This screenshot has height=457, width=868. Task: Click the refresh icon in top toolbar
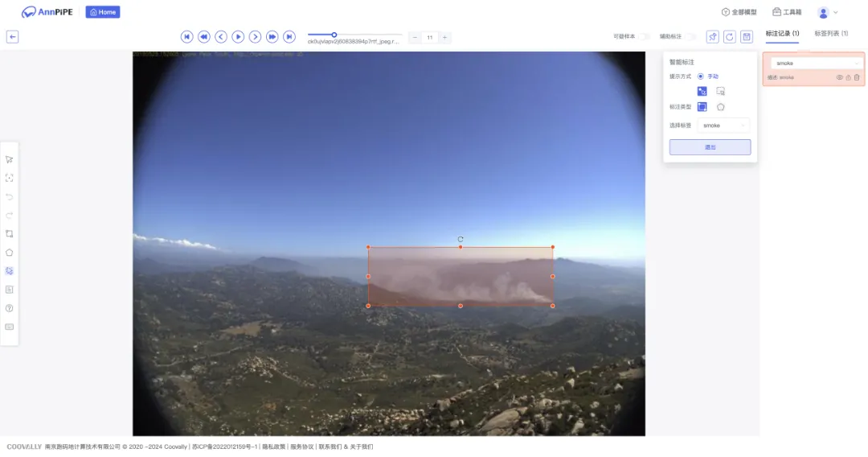pos(730,37)
